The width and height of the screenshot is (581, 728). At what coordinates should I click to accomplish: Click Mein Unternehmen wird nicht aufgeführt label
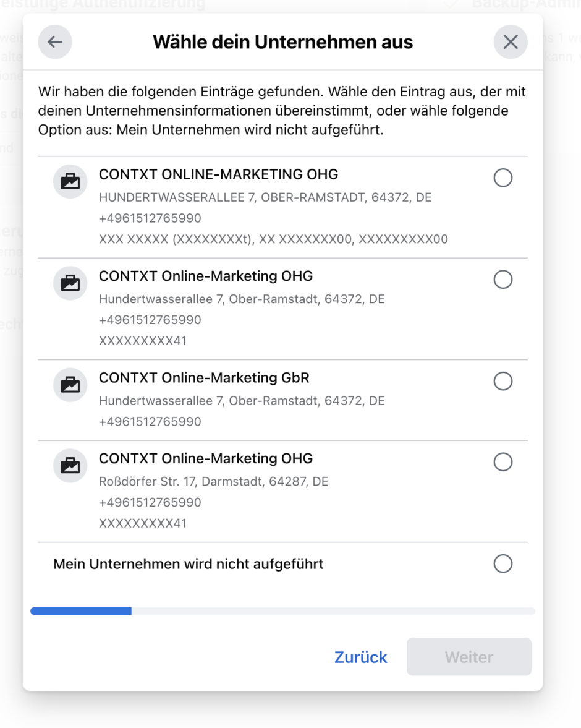point(189,563)
